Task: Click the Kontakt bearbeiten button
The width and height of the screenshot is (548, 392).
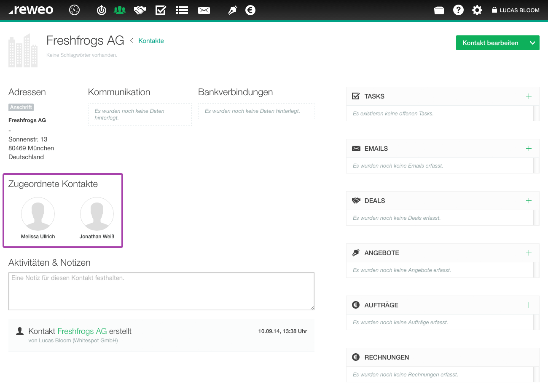Action: point(490,43)
